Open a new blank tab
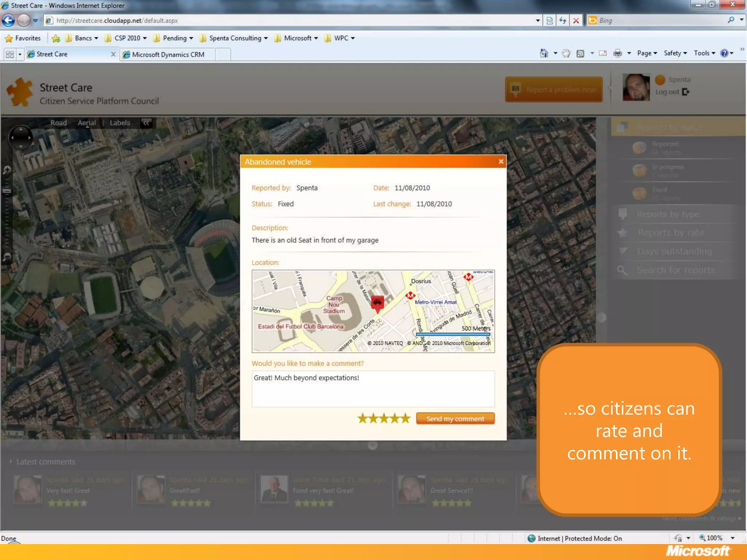Image resolution: width=747 pixels, height=560 pixels. (223, 55)
